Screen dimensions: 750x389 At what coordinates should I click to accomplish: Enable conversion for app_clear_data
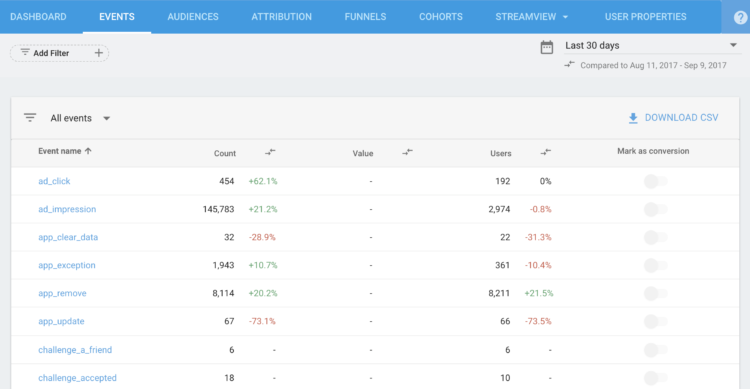655,237
